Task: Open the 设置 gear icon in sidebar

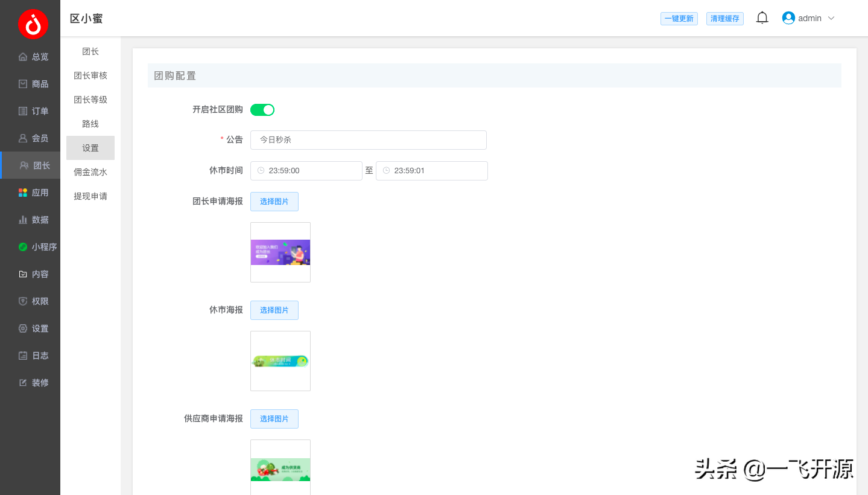Action: (x=23, y=328)
